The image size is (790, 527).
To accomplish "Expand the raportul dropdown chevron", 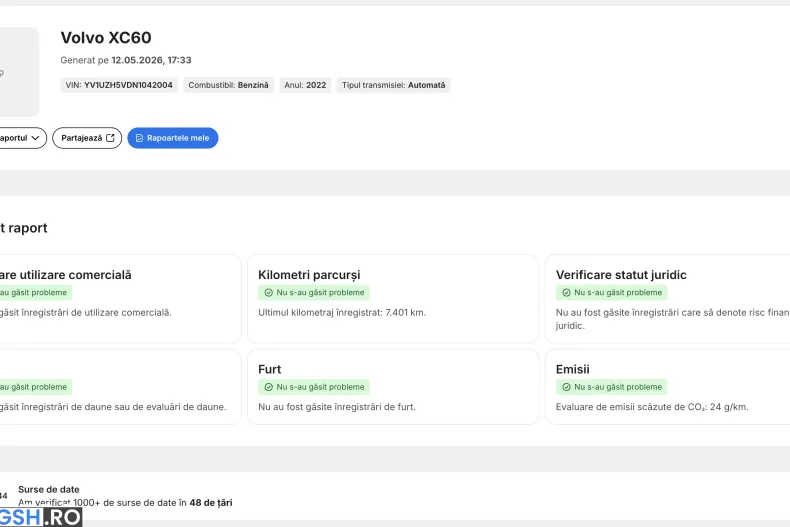I will pyautogui.click(x=35, y=138).
